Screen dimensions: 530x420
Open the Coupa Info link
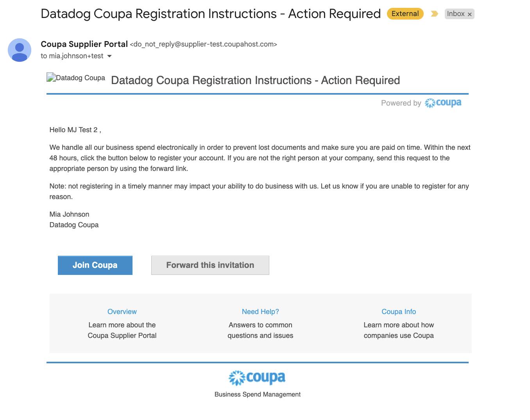click(x=398, y=311)
